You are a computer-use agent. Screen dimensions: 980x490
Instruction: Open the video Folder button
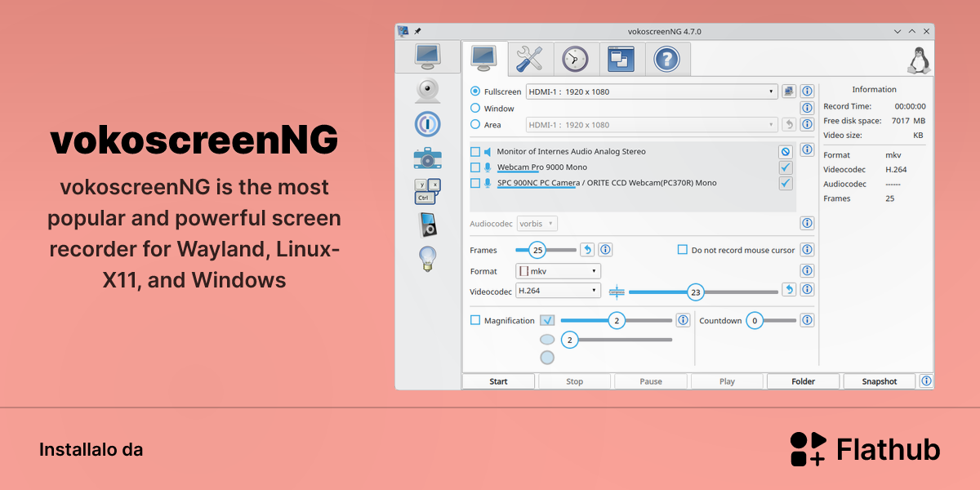coord(803,381)
